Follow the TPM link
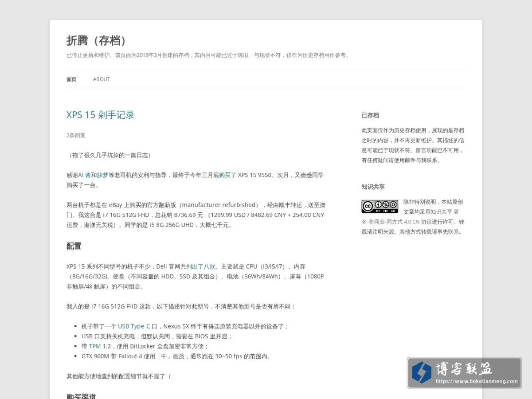 95,346
